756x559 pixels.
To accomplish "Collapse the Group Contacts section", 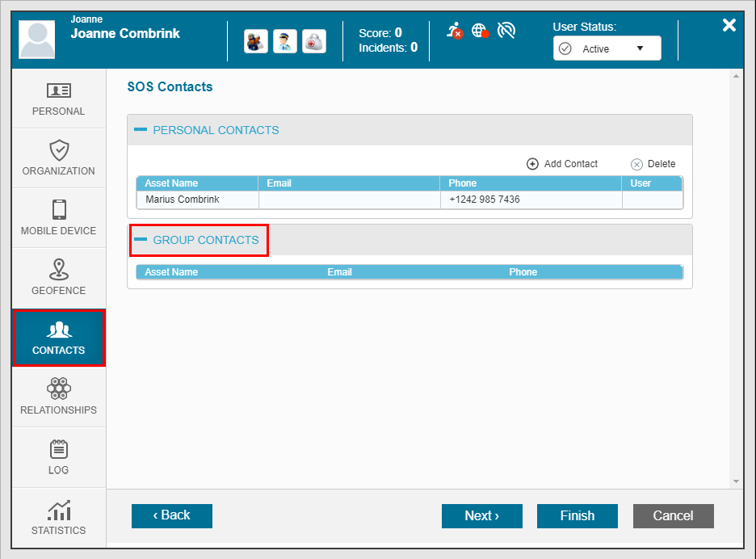I will 141,240.
